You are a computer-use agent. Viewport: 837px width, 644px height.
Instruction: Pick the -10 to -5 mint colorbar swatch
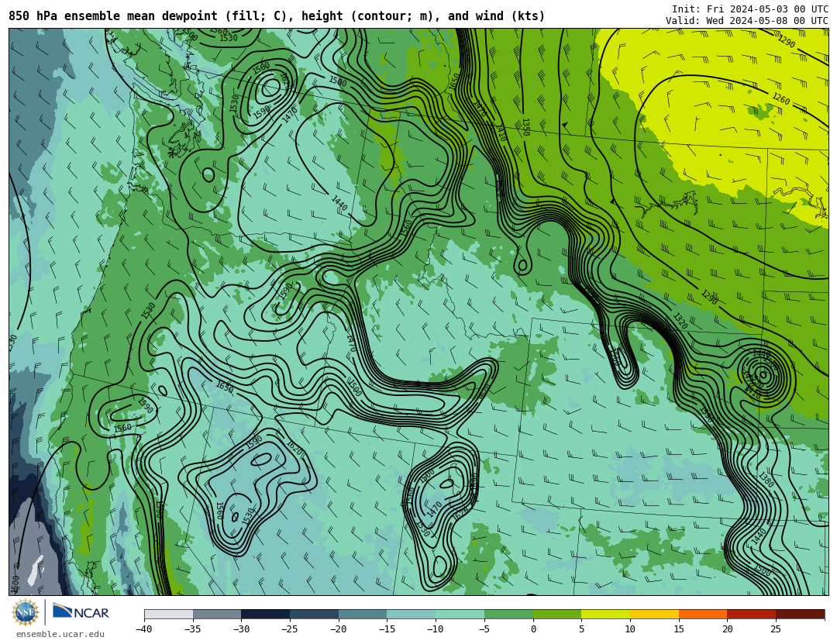pyautogui.click(x=460, y=615)
